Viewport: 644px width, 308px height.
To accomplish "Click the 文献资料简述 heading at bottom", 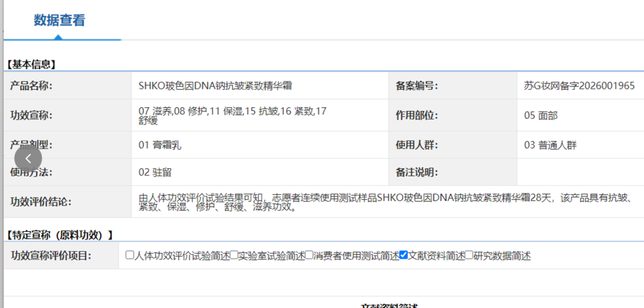I will point(389,306).
